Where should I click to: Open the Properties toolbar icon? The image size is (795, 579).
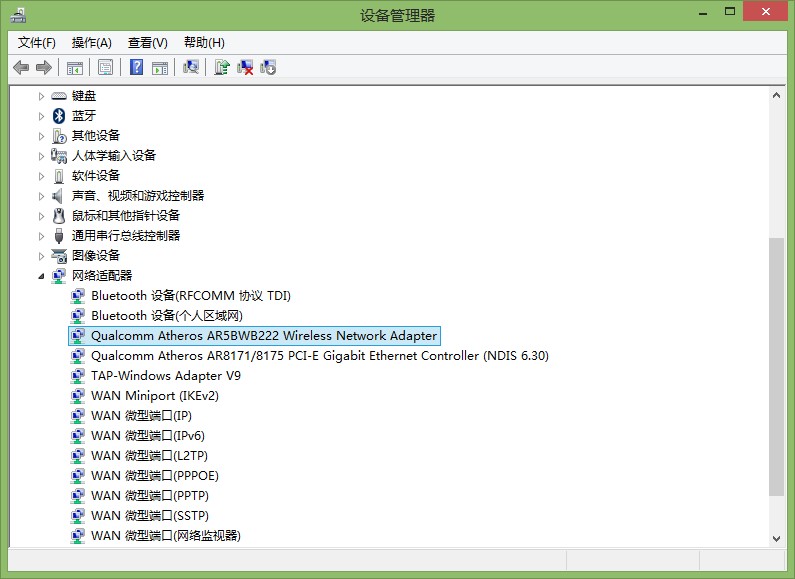coord(105,67)
